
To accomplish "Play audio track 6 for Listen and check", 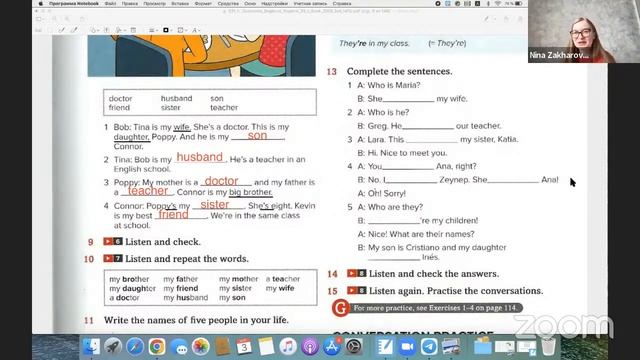I will pos(113,242).
